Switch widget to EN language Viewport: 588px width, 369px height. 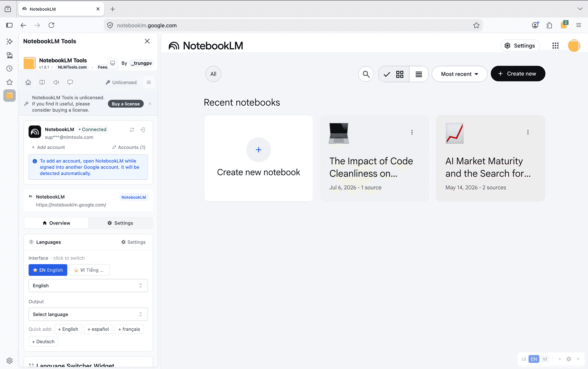pos(534,359)
